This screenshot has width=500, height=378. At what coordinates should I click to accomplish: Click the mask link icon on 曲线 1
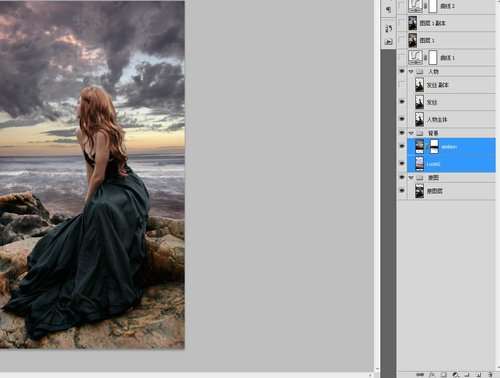[x=425, y=58]
